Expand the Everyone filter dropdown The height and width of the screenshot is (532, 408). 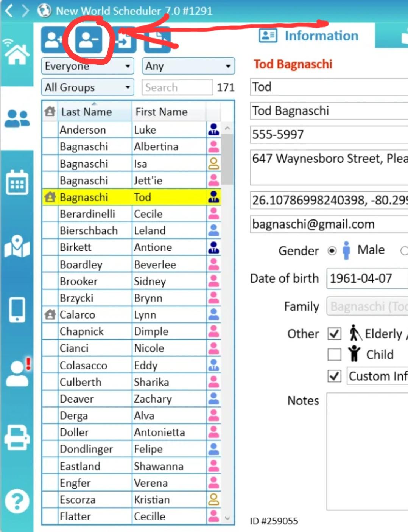point(87,66)
